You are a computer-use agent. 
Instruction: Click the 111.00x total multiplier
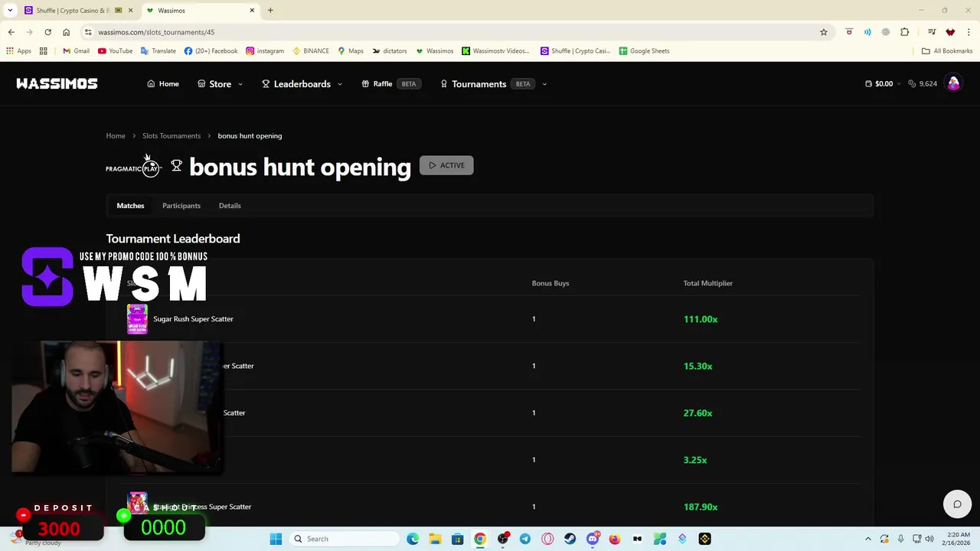coord(701,319)
